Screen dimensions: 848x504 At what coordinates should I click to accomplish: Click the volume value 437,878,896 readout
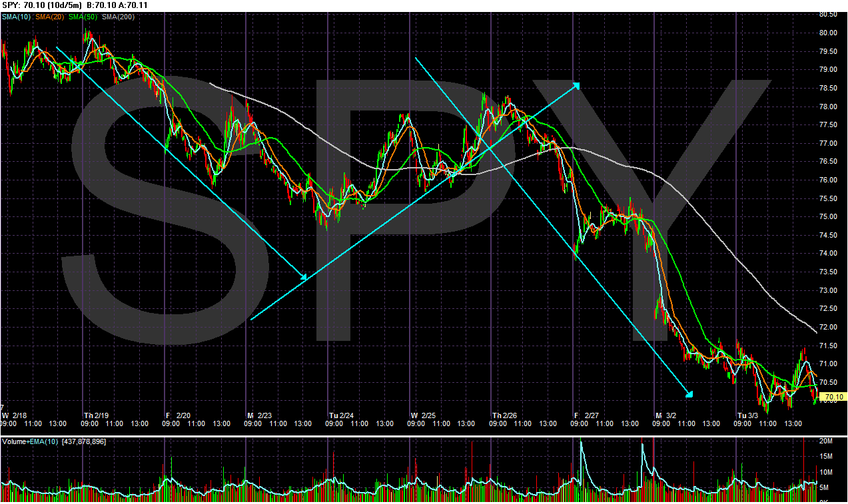coord(83,441)
